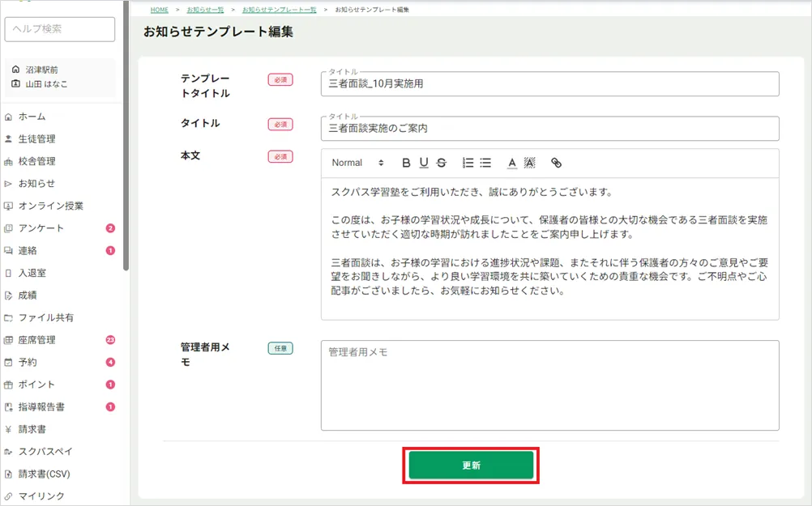Viewport: 812px width, 506px height.
Task: Click the send icon beside お知らせ
Action: click(x=8, y=184)
